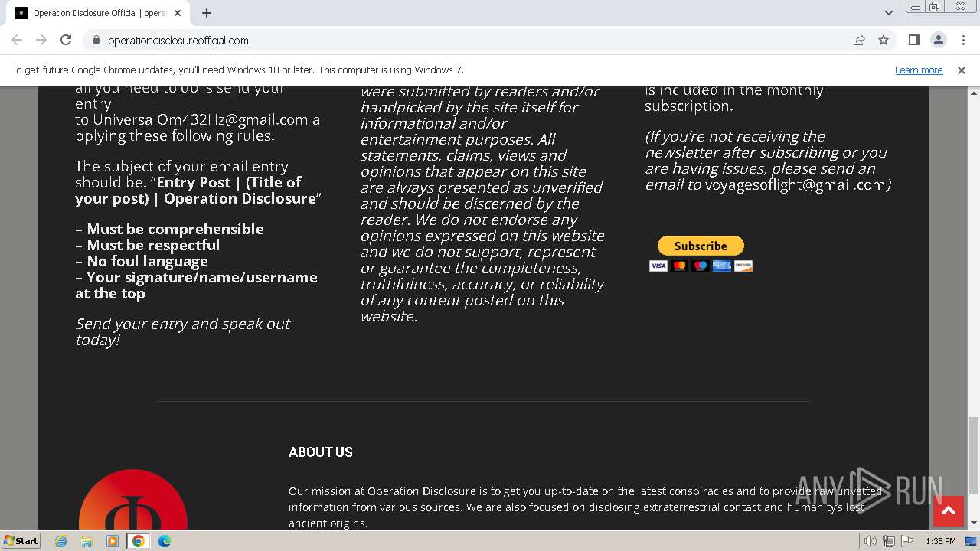The image size is (980, 551).
Task: Click the show desktop button in the tray
Action: tap(972, 541)
